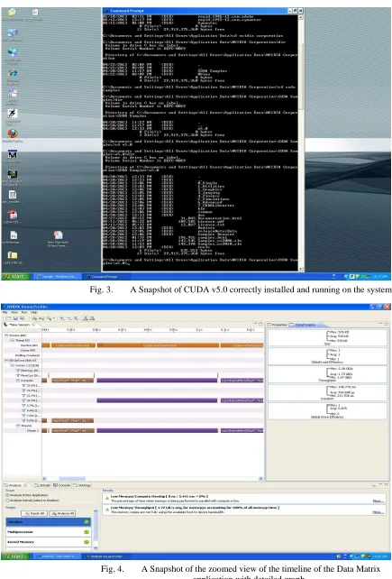This screenshot has width=392, height=579.
Task: Open the My Documents folder desktop icon
Action: click(x=13, y=13)
